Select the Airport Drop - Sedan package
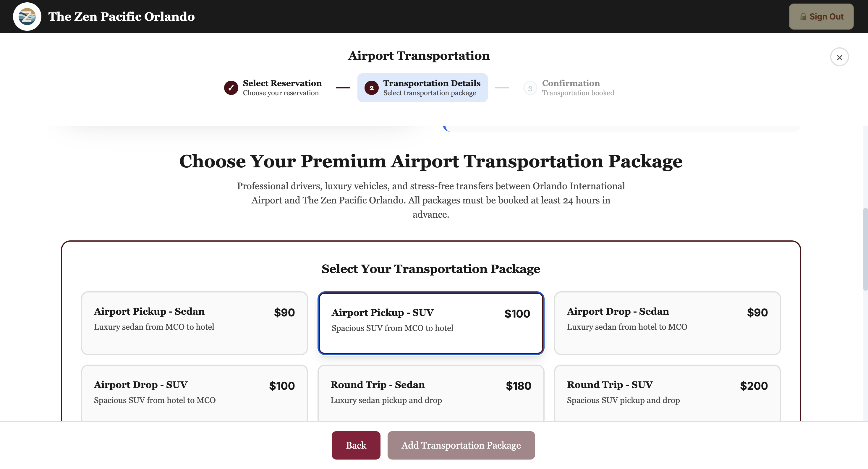The width and height of the screenshot is (868, 469). coord(668,323)
